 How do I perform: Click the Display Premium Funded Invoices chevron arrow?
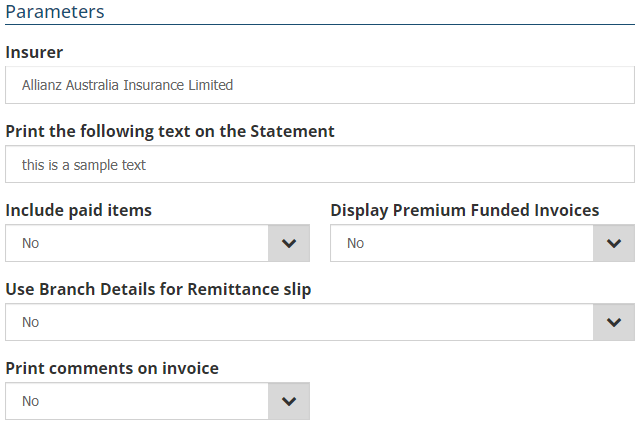tap(614, 243)
